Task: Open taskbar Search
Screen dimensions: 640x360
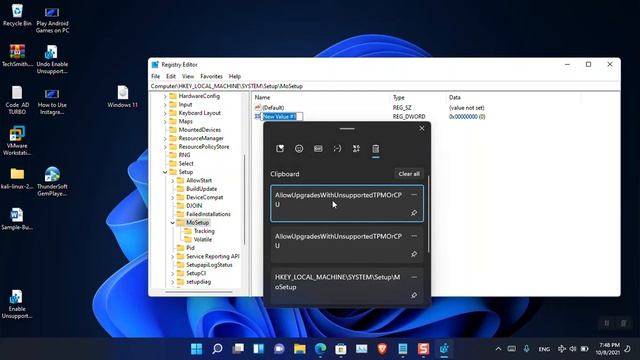Action: 217,349
